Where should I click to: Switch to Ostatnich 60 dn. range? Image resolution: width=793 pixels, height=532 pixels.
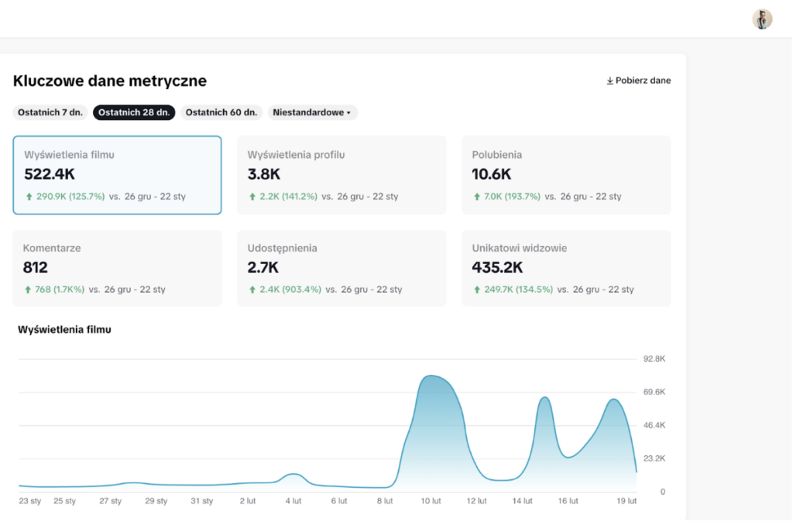(x=221, y=112)
